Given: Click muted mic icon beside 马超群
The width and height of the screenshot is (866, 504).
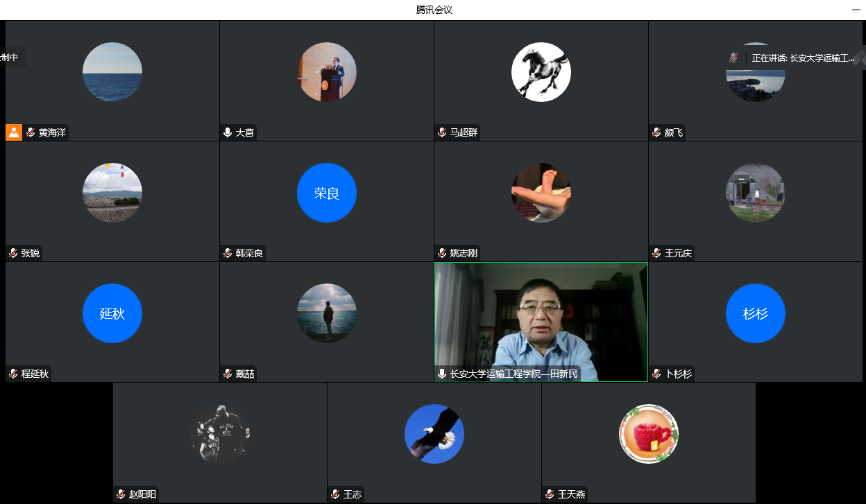Looking at the screenshot, I should pos(442,132).
